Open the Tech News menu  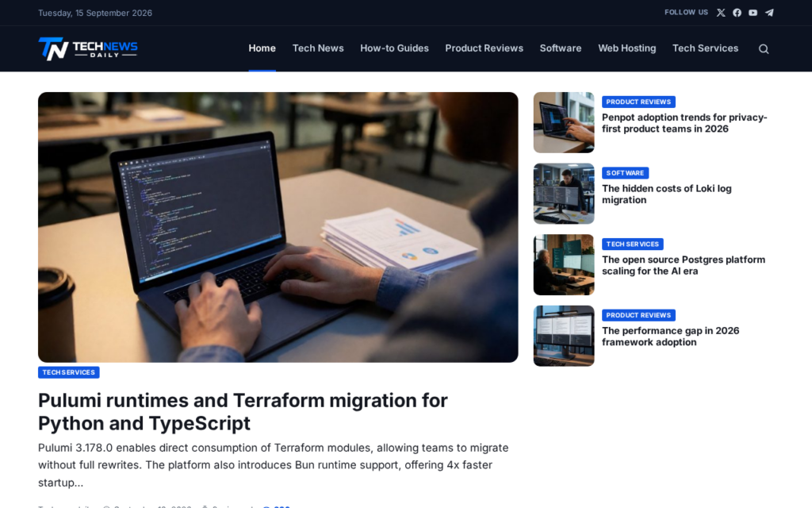[318, 48]
